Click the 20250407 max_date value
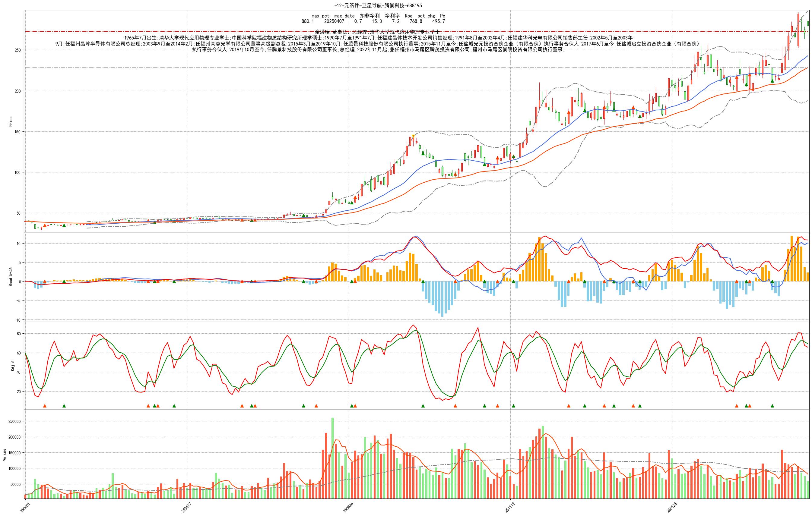The height and width of the screenshot is (516, 812). point(334,21)
